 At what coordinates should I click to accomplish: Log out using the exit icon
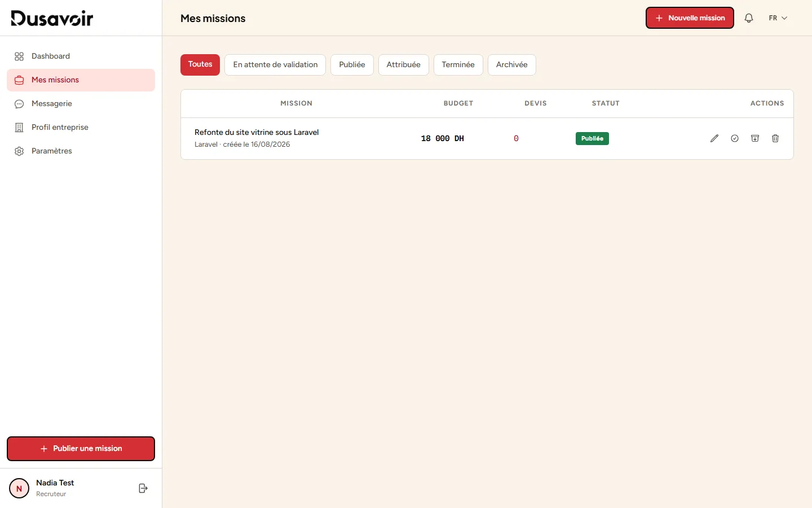click(143, 488)
